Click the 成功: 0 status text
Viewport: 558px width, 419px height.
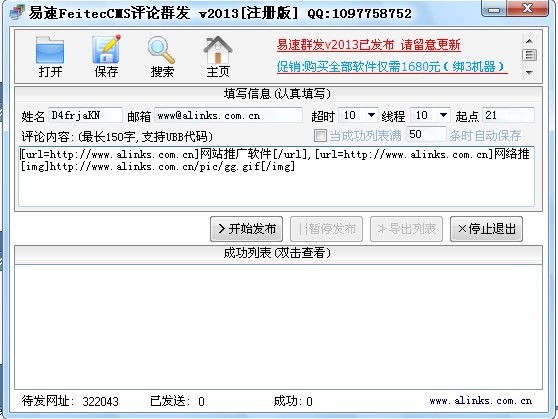pyautogui.click(x=293, y=401)
